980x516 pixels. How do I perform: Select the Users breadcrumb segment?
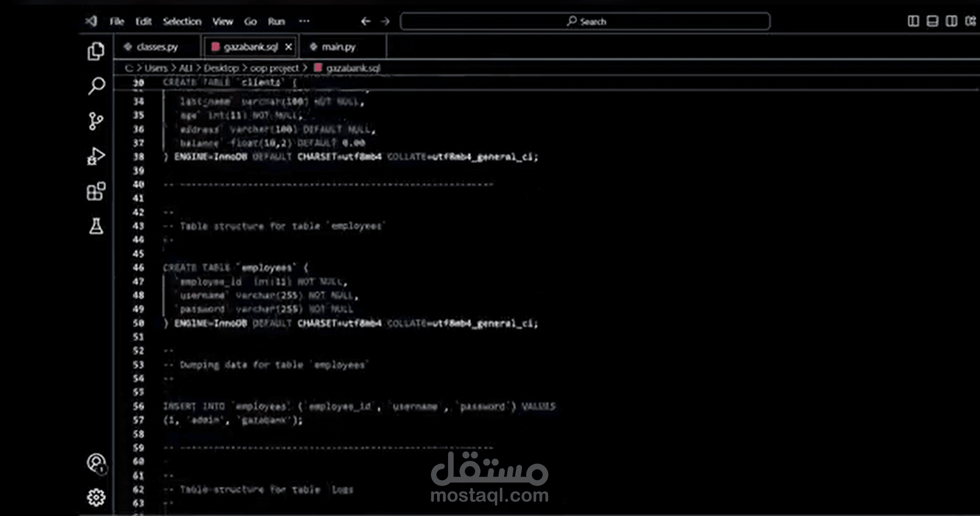tap(156, 68)
